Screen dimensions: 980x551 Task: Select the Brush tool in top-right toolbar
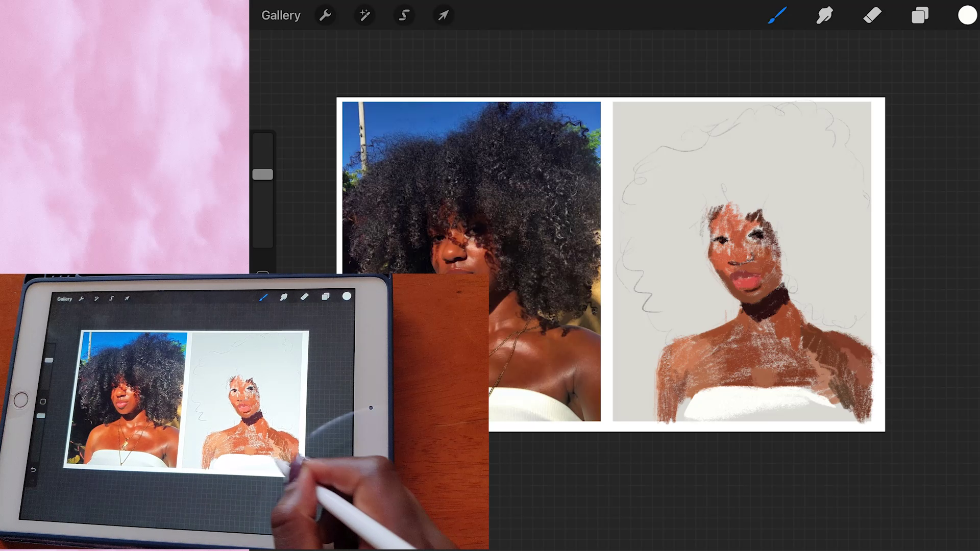click(777, 15)
